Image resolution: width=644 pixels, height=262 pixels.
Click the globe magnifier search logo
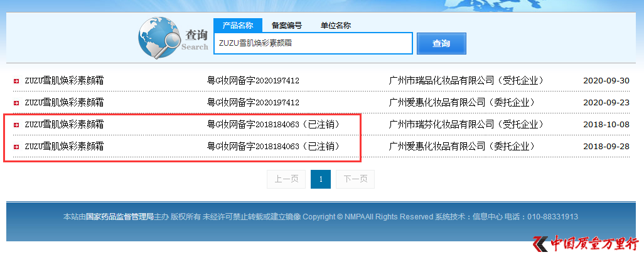click(x=159, y=38)
